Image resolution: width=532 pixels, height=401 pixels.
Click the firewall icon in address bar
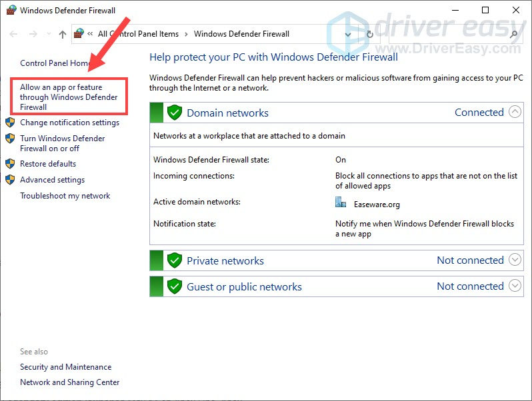click(x=79, y=33)
